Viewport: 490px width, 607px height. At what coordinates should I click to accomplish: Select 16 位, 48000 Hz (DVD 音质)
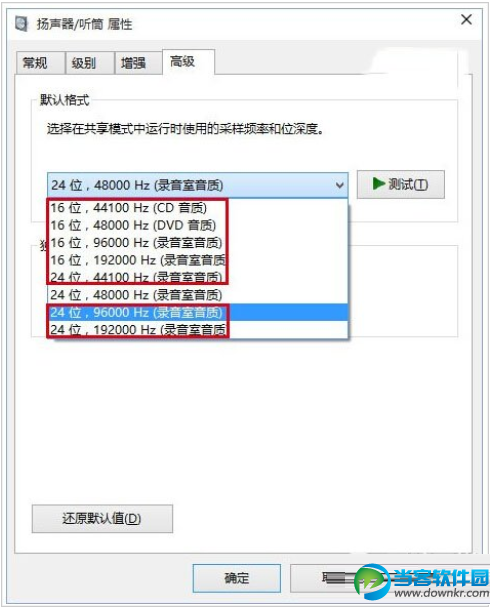pyautogui.click(x=197, y=225)
